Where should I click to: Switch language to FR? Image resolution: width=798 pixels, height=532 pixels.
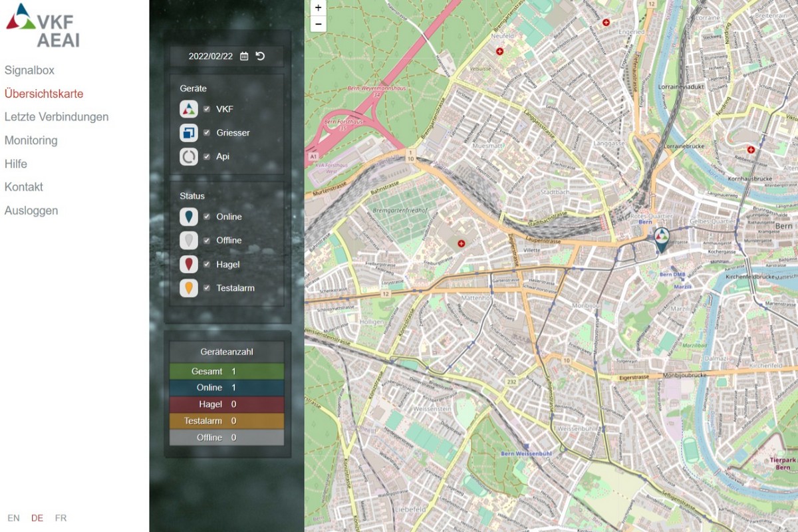61,518
